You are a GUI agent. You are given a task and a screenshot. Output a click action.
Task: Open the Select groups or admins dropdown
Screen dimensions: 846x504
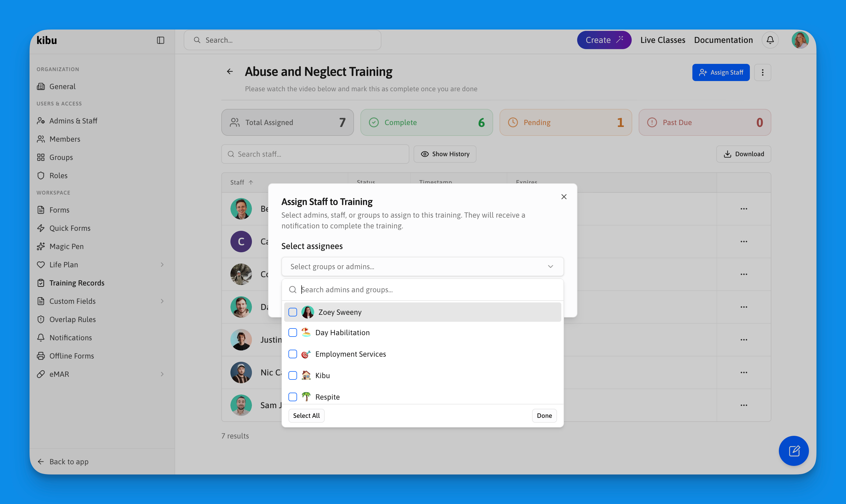tap(422, 266)
